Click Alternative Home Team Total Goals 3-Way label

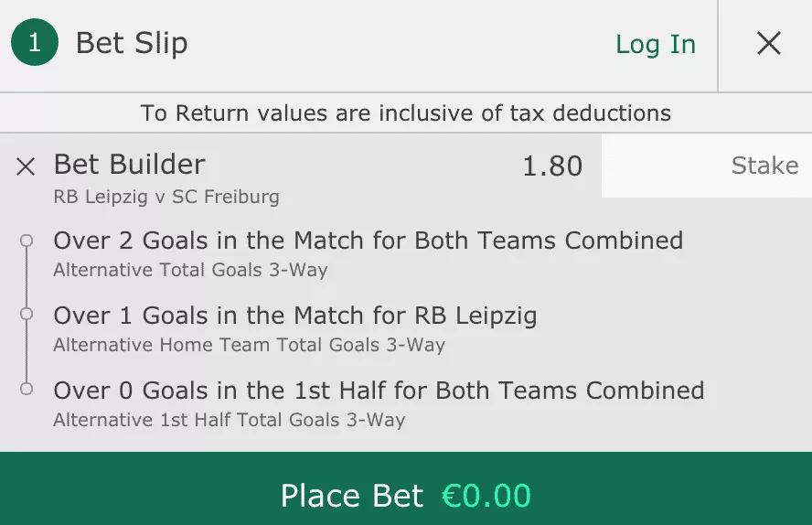coord(249,345)
